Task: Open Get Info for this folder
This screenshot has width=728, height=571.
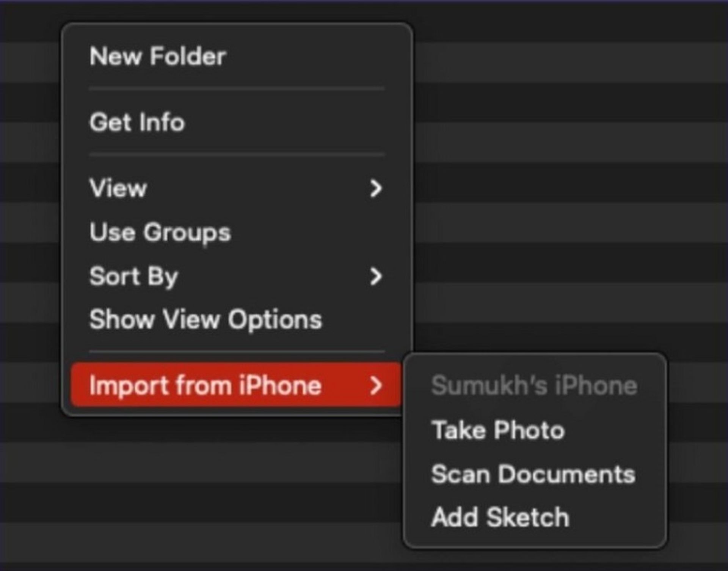Action: click(137, 122)
